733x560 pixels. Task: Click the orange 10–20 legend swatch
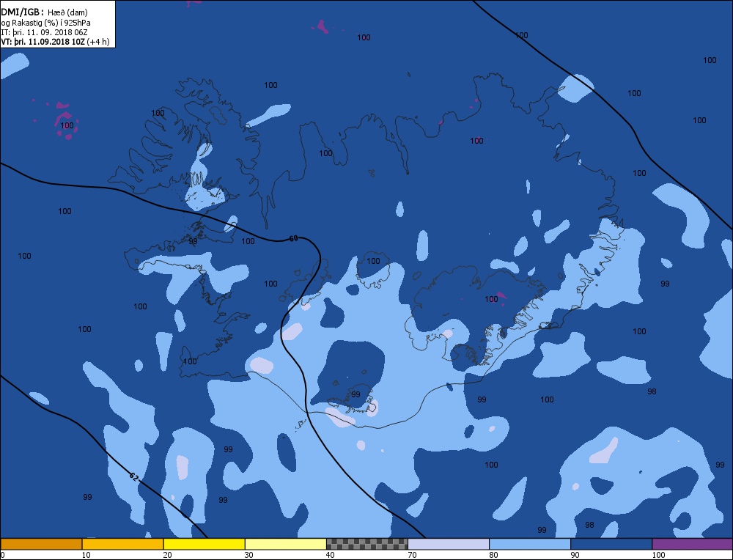pos(122,544)
